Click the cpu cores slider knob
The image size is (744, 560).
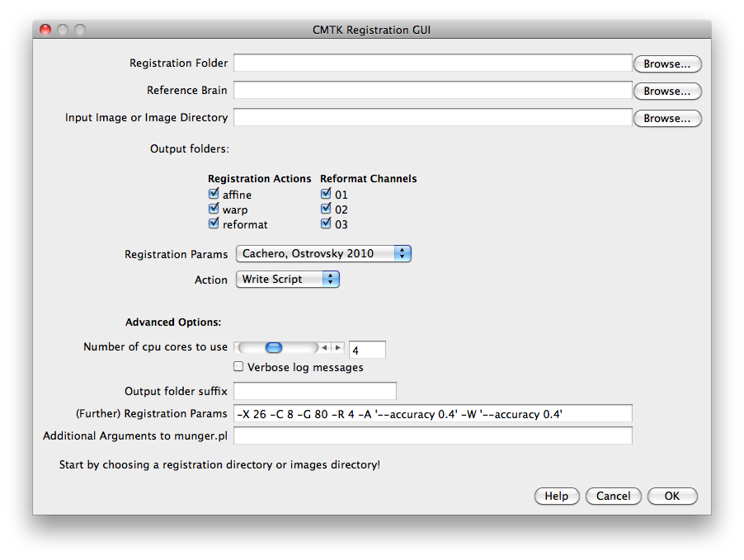point(274,348)
